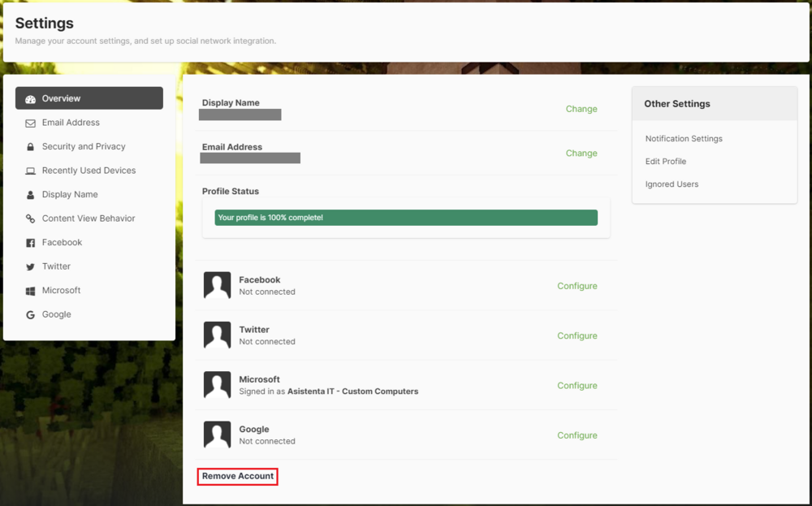The width and height of the screenshot is (812, 506).
Task: Open Notification Settings from Other Settings
Action: (684, 139)
